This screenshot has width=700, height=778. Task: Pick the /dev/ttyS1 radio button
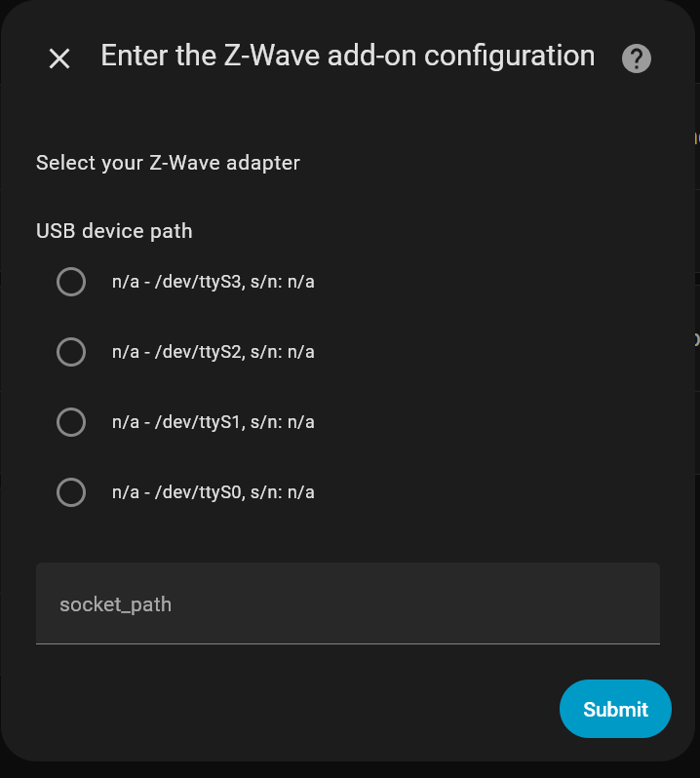pyautogui.click(x=71, y=422)
